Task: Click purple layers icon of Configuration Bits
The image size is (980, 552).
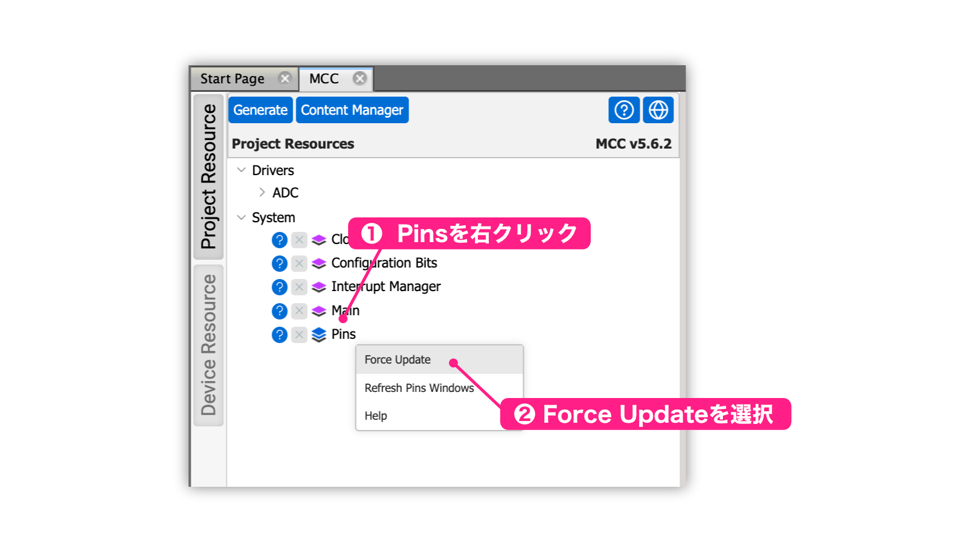Action: click(x=319, y=263)
